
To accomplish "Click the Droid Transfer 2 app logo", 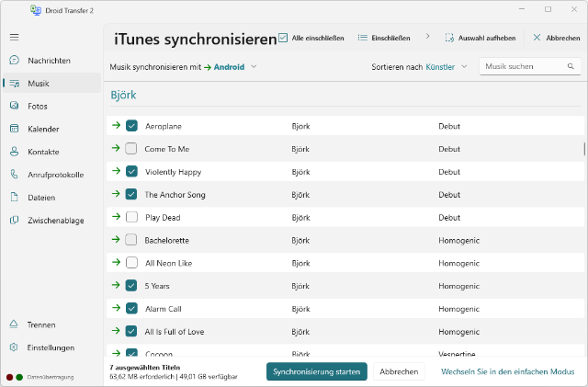I will 36,10.
